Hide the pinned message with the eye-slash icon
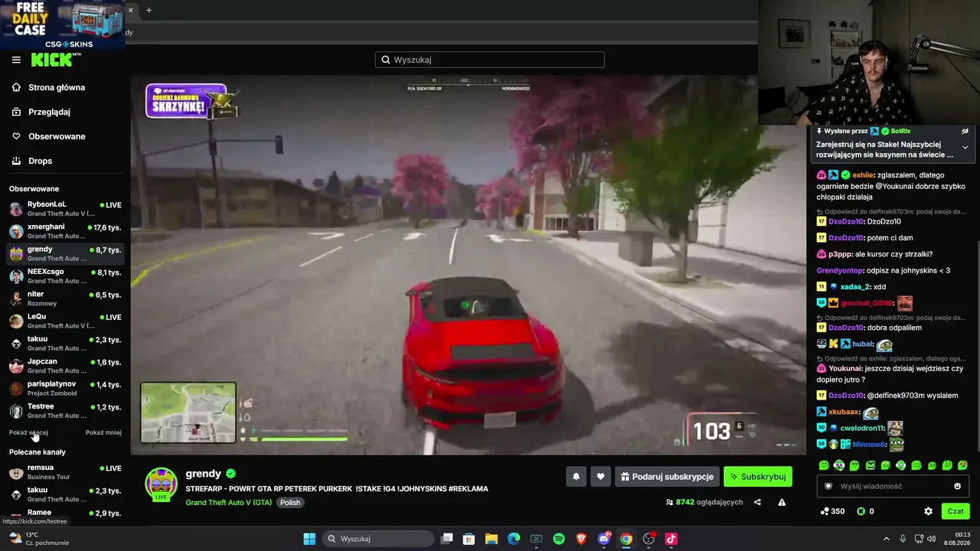 pyautogui.click(x=965, y=131)
